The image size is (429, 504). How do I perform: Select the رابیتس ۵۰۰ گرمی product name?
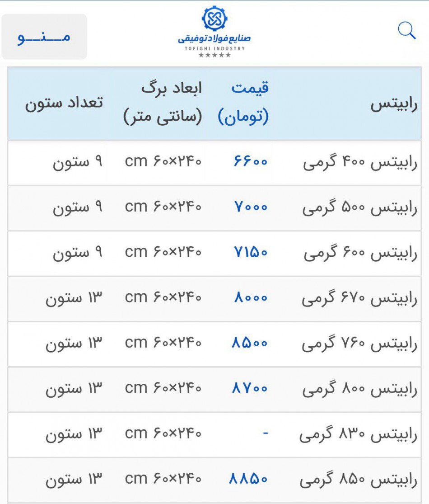[360, 208]
